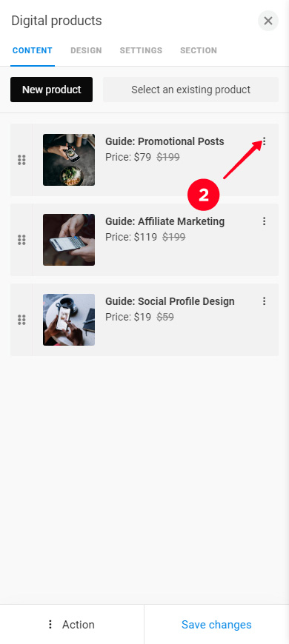This screenshot has width=289, height=644.
Task: Click the New product button
Action: pyautogui.click(x=51, y=90)
